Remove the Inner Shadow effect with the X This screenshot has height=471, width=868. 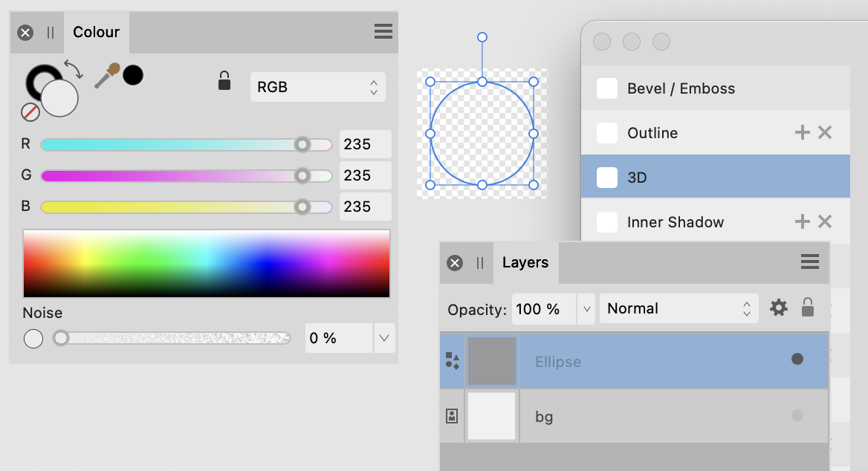point(824,221)
